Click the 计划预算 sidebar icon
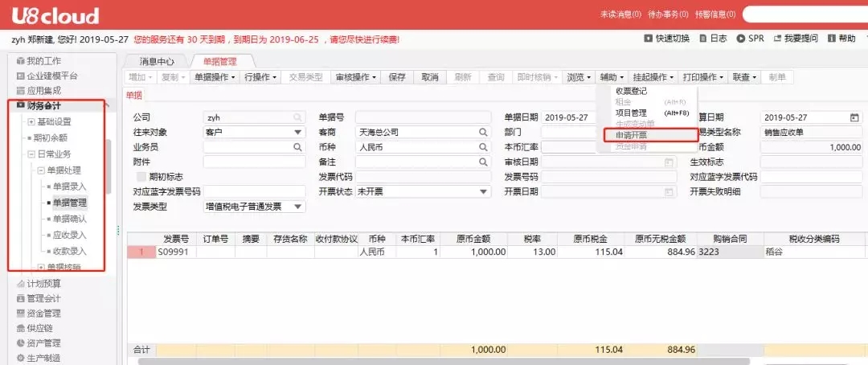 [21, 284]
